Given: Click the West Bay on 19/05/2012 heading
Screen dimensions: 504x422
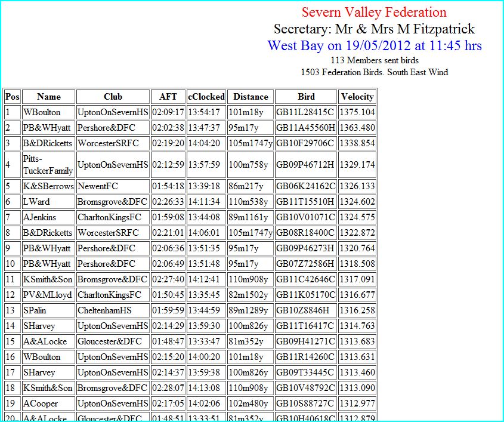Looking at the screenshot, I should (375, 45).
